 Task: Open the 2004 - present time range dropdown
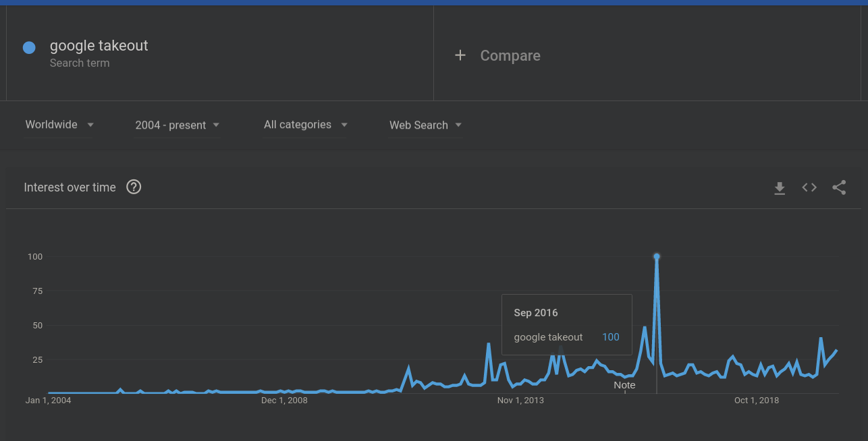pyautogui.click(x=178, y=125)
